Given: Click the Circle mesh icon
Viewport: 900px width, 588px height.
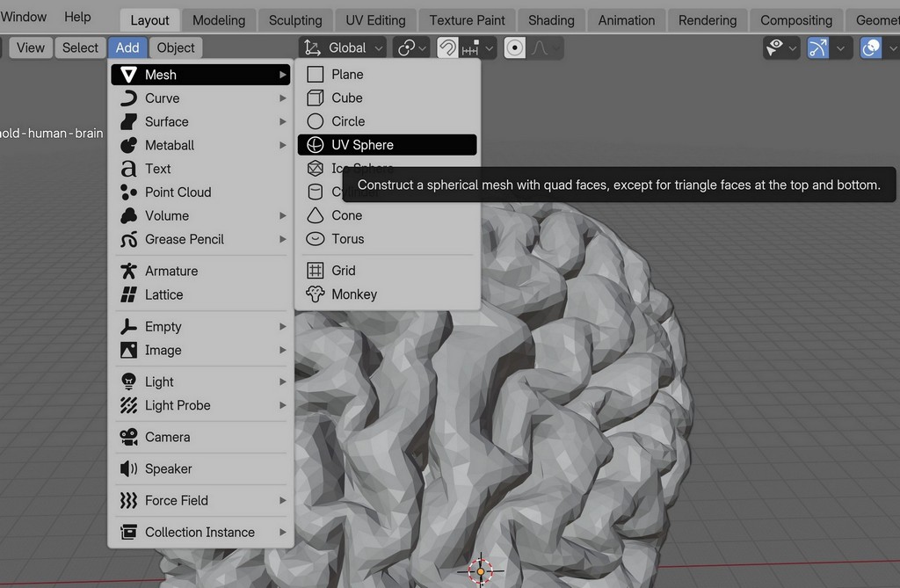Looking at the screenshot, I should [x=316, y=122].
